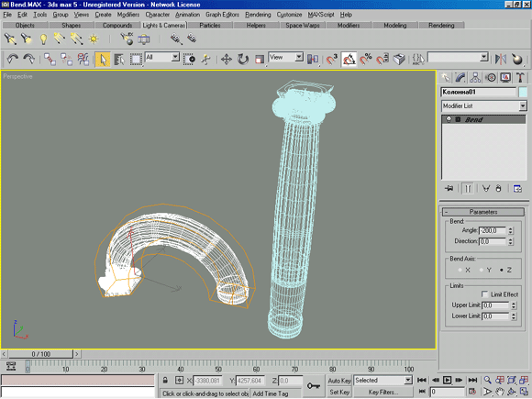Click Remove Modifier trash icon

[x=498, y=188]
